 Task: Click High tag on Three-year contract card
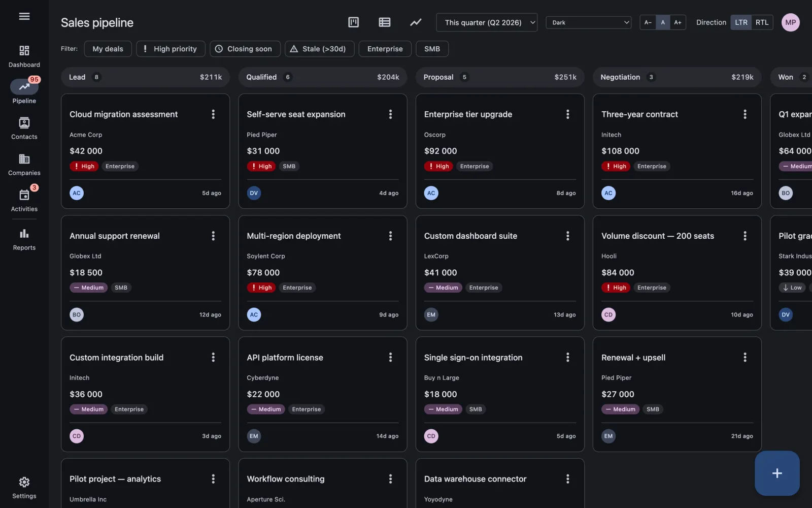click(x=616, y=166)
